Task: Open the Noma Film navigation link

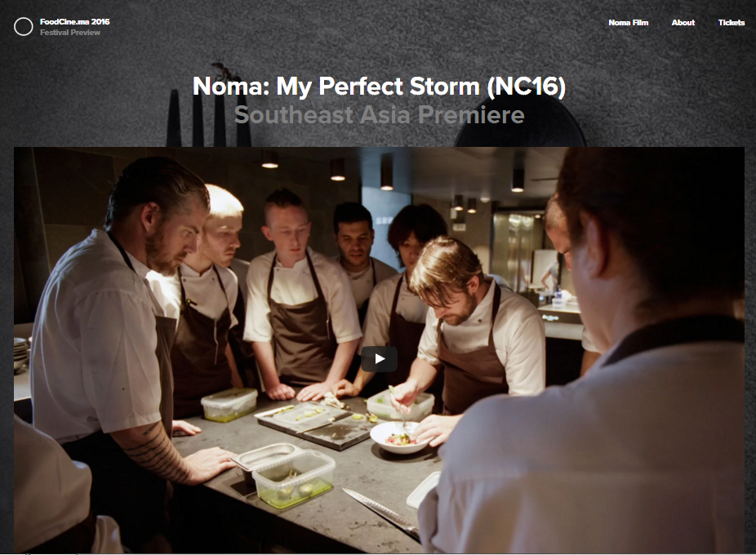Action: tap(629, 23)
